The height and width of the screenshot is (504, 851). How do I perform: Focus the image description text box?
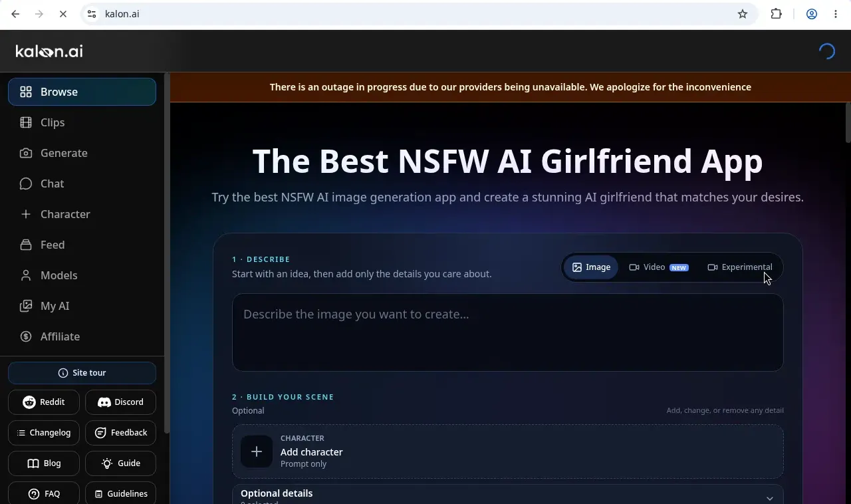coord(508,332)
